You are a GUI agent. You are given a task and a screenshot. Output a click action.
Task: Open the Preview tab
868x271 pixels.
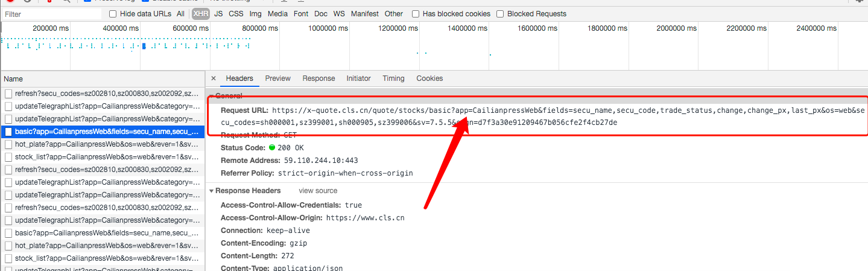click(x=278, y=78)
